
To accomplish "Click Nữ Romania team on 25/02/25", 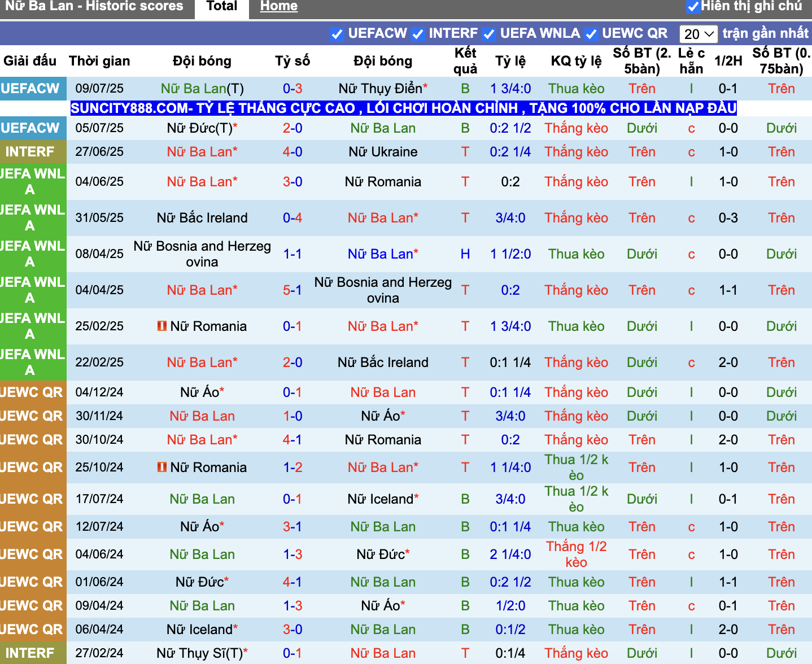I will (x=208, y=326).
